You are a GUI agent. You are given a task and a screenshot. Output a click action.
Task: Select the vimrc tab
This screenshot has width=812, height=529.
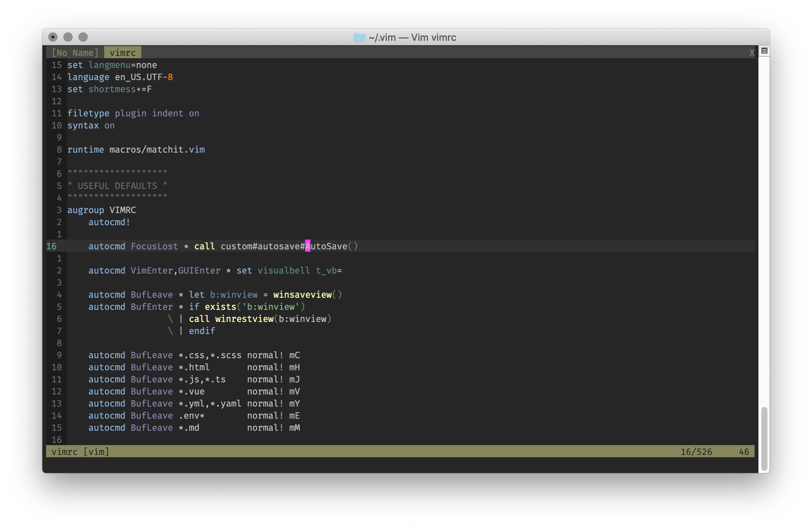point(122,53)
